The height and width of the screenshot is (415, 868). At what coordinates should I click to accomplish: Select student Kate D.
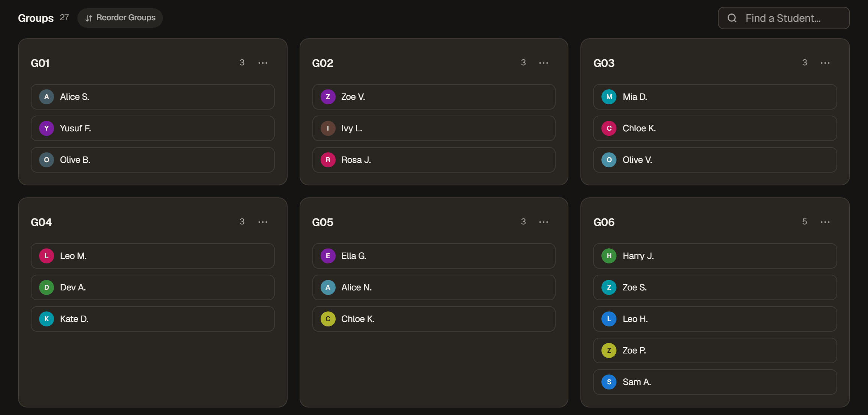(152, 319)
